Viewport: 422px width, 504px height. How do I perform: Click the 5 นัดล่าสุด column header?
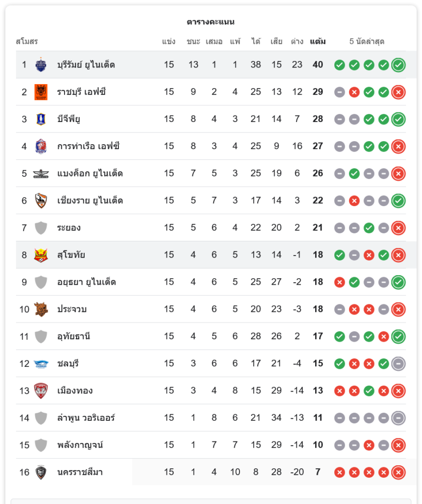click(x=367, y=41)
